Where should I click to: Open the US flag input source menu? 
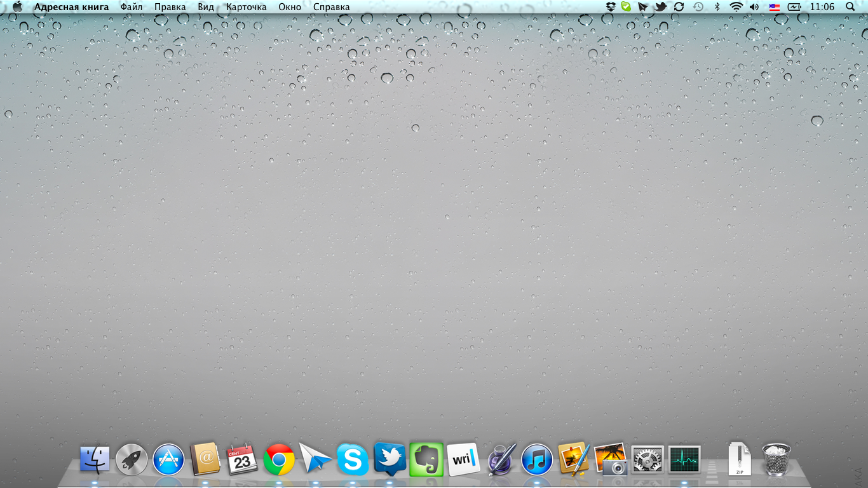point(775,7)
